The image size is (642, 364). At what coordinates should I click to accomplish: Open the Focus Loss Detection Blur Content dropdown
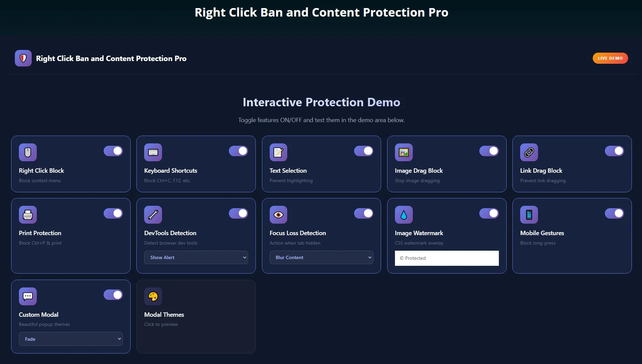tap(321, 257)
